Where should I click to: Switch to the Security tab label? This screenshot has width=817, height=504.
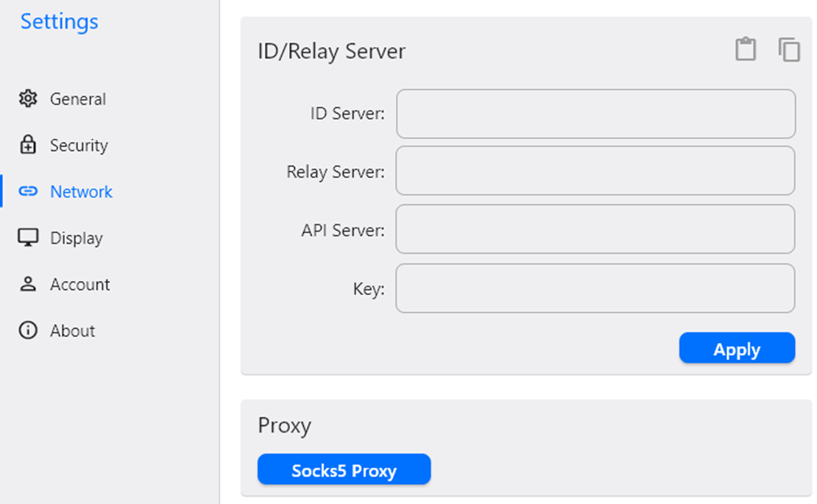[79, 145]
